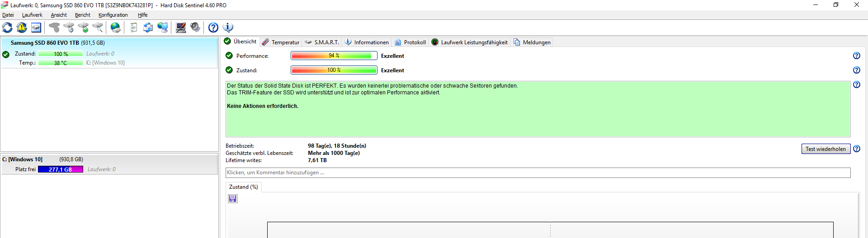This screenshot has height=238, width=868.
Task: Click the help icon beside Zustand row
Action: tap(857, 70)
